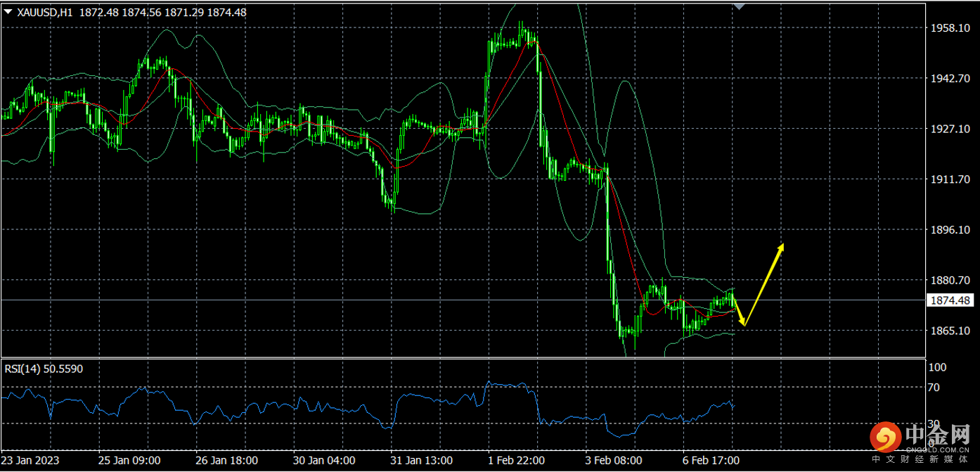The height and width of the screenshot is (472, 980).
Task: Click the RSI(14) 50.5590 indicator label
Action: tap(44, 369)
